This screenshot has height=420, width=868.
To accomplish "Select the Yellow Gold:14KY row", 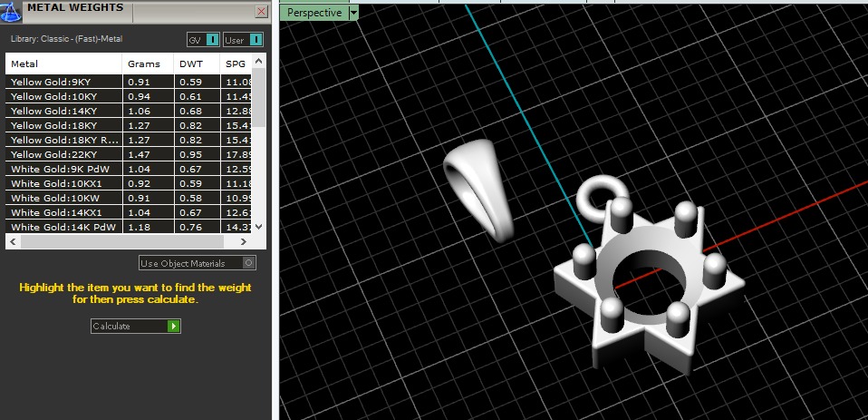I will 129,111.
